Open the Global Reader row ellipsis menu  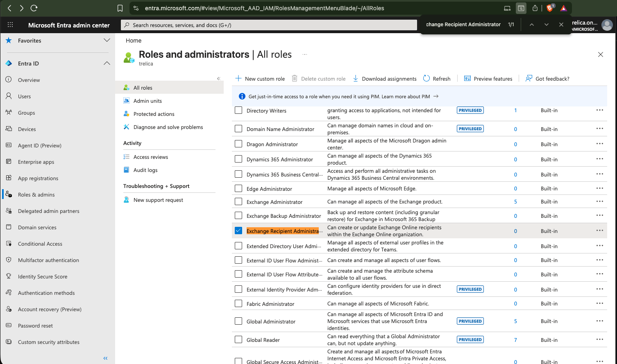(600, 339)
